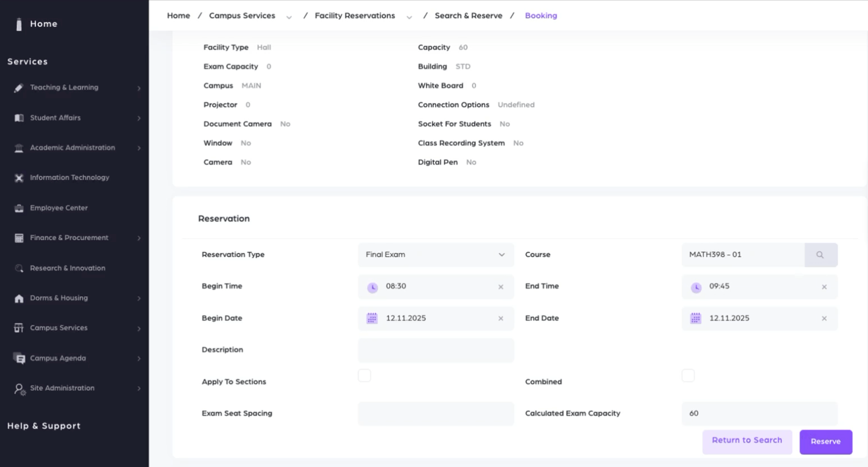This screenshot has width=868, height=467.
Task: Click the Begin Time clock icon
Action: pyautogui.click(x=372, y=287)
